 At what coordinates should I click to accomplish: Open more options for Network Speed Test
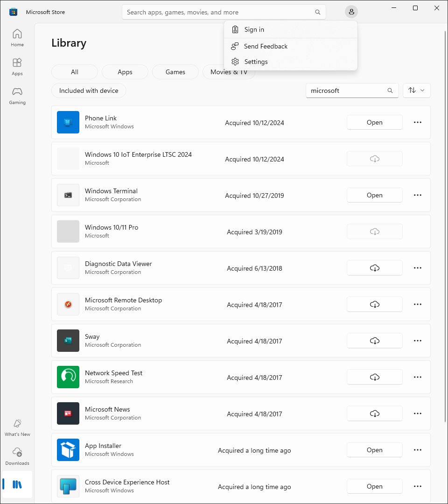point(418,377)
